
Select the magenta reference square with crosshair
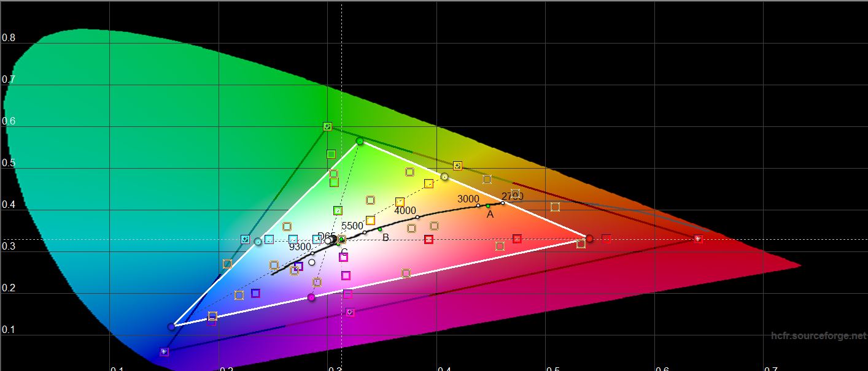(351, 313)
